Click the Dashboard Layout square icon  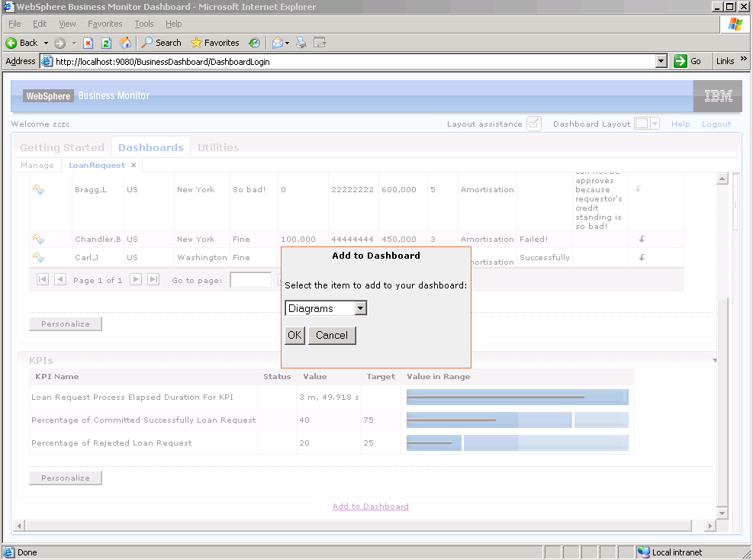642,124
